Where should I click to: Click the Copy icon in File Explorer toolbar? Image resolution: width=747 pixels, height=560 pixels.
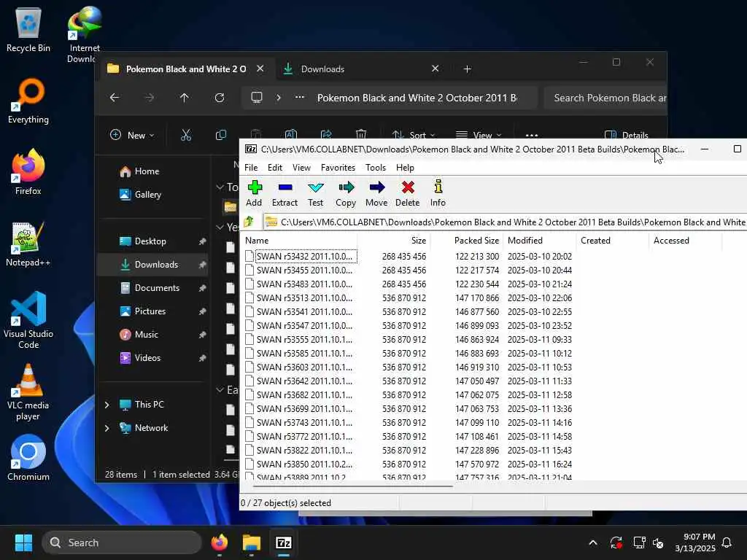pyautogui.click(x=220, y=135)
